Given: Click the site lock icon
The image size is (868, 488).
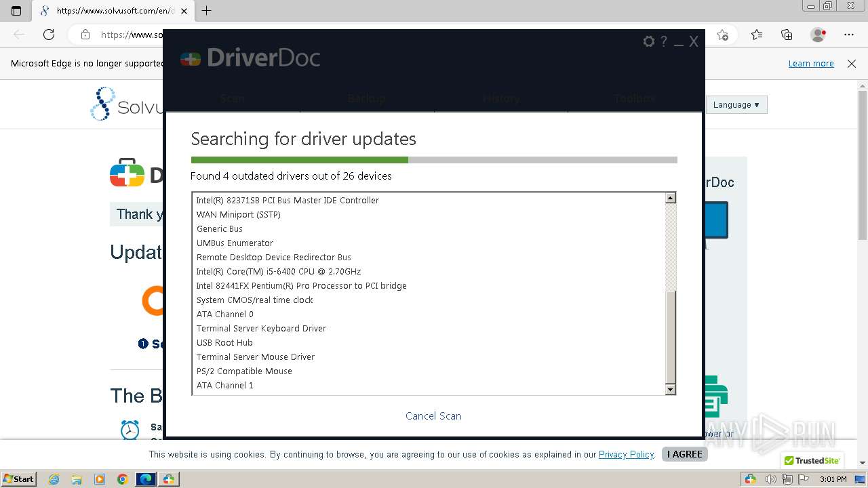Looking at the screenshot, I should pyautogui.click(x=85, y=35).
